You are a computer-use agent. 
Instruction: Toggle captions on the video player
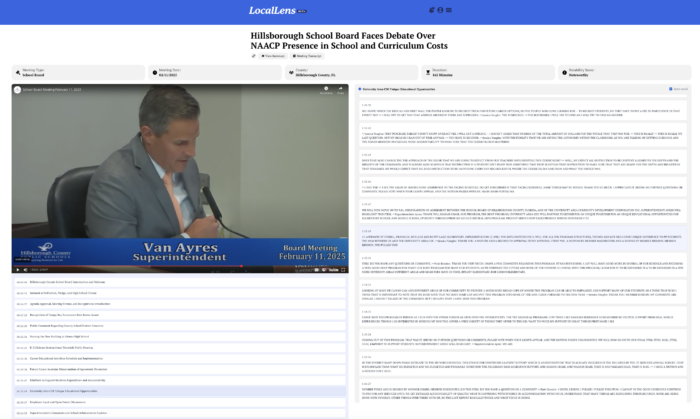coord(317,270)
